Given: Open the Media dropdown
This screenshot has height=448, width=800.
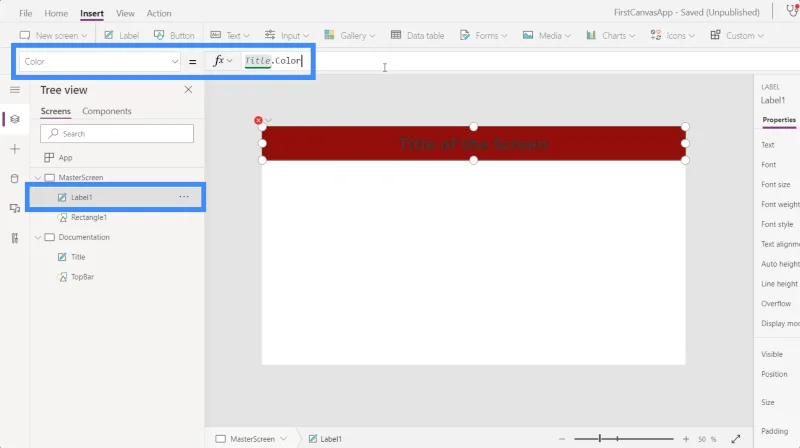Looking at the screenshot, I should pos(546,35).
